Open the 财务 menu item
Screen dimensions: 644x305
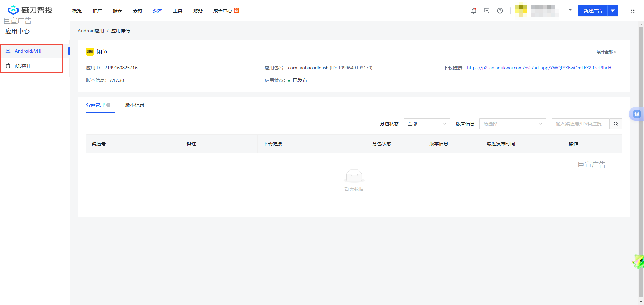(x=198, y=11)
